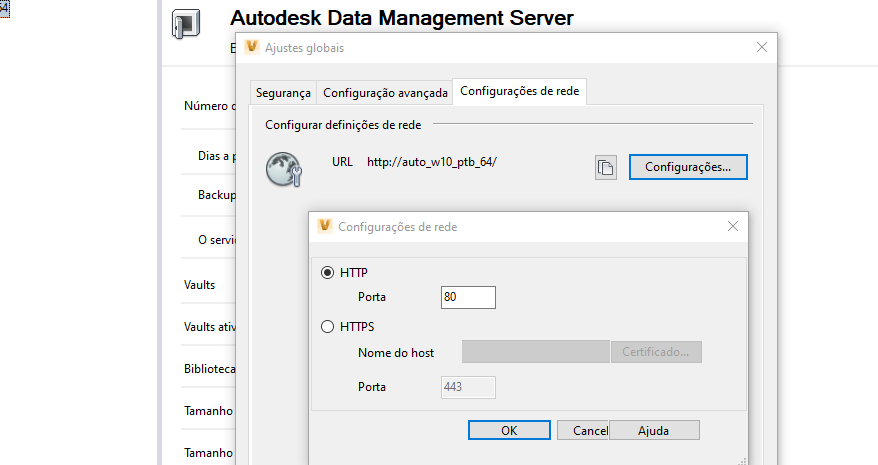Image resolution: width=878 pixels, height=465 pixels.
Task: Click the HTTP Porta field showing 80
Action: (468, 297)
